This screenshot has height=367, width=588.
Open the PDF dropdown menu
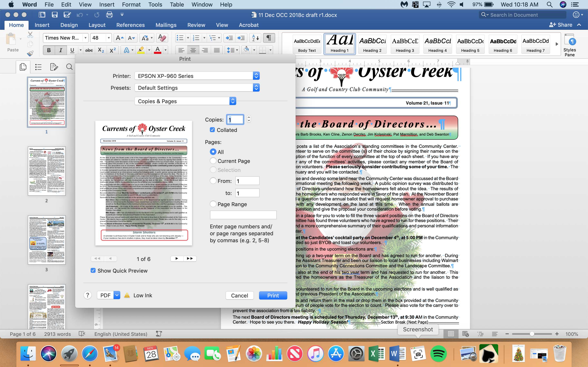(117, 295)
